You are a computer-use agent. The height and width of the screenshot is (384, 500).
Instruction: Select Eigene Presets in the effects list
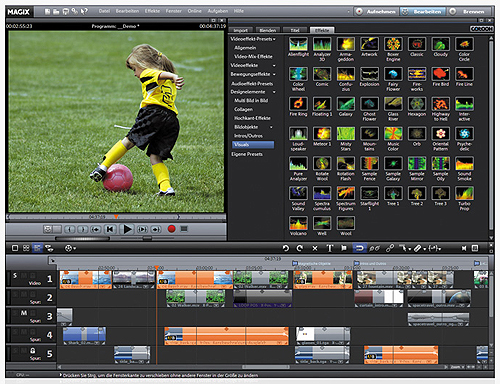coord(247,154)
